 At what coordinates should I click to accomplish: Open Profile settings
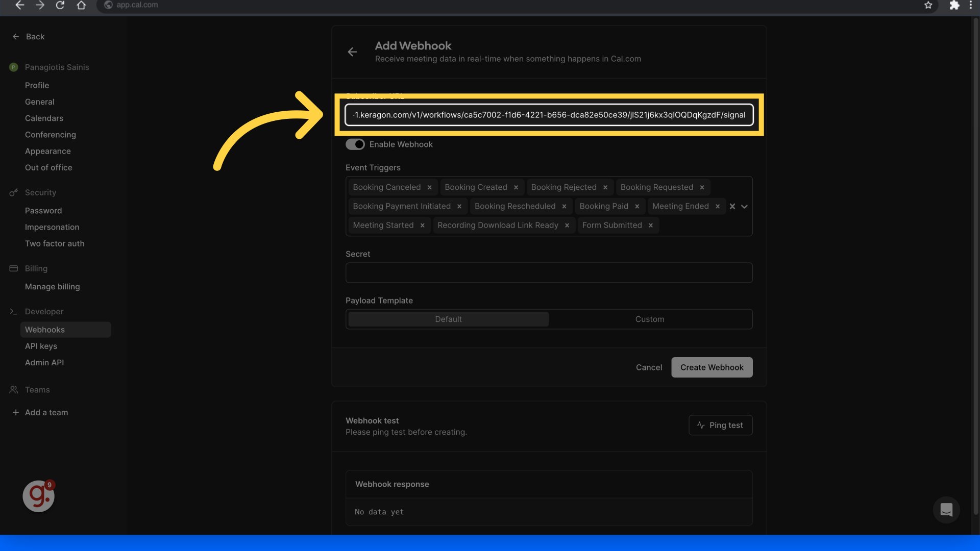pyautogui.click(x=37, y=85)
